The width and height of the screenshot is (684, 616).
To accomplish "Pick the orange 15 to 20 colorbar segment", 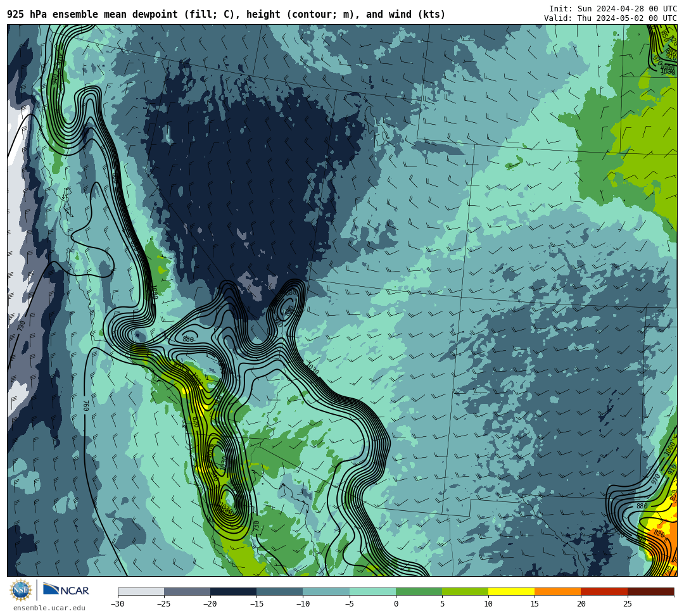I will (x=558, y=591).
